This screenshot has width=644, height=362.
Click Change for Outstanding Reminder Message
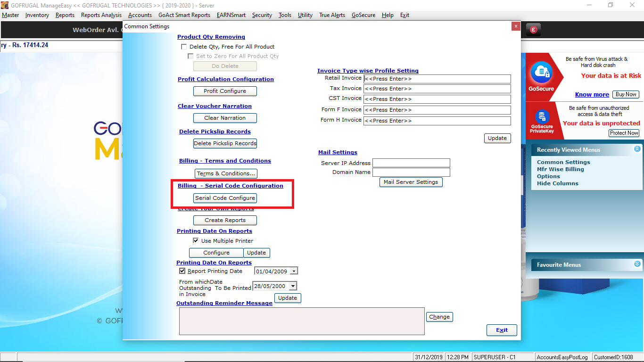[439, 317]
